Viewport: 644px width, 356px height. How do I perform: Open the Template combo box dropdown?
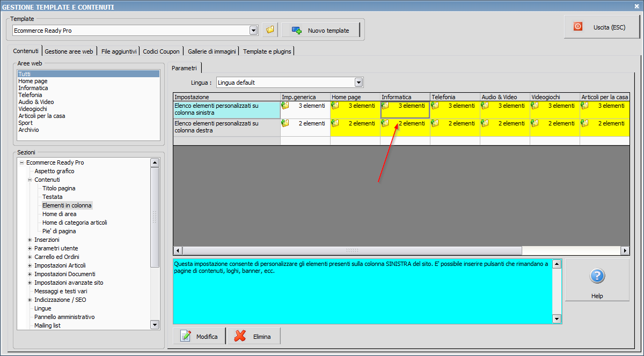click(254, 31)
